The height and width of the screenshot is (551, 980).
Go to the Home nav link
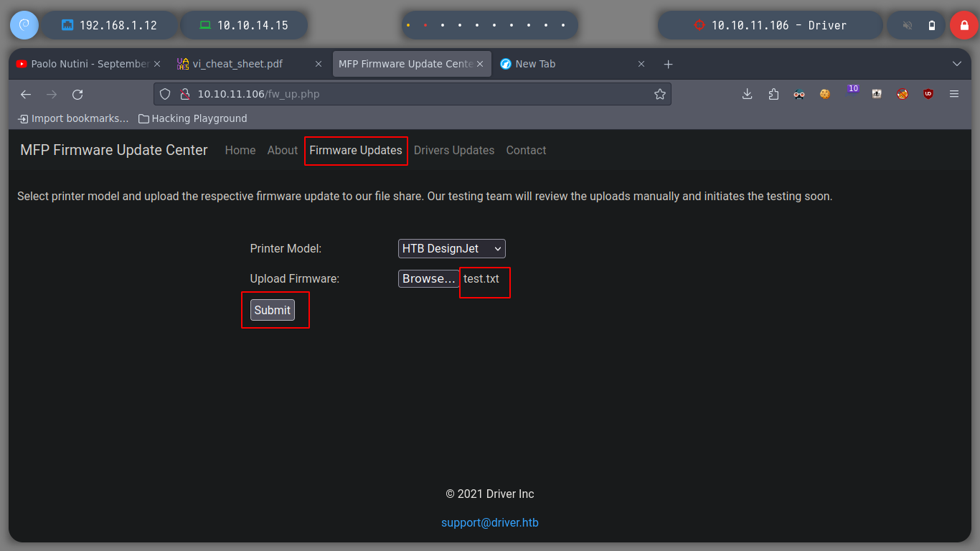[240, 150]
